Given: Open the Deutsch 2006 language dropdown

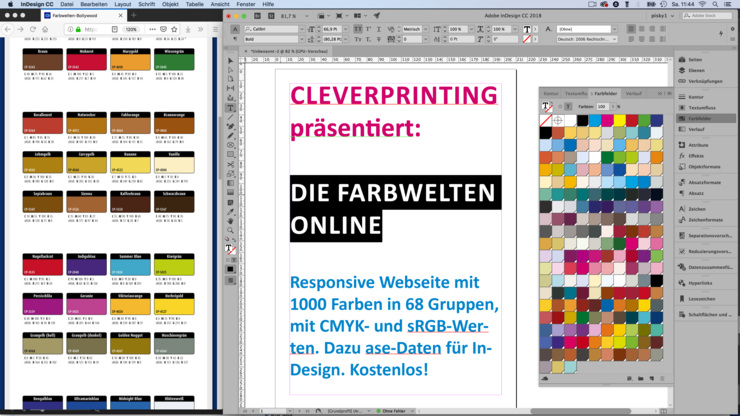Looking at the screenshot, I should (x=614, y=39).
